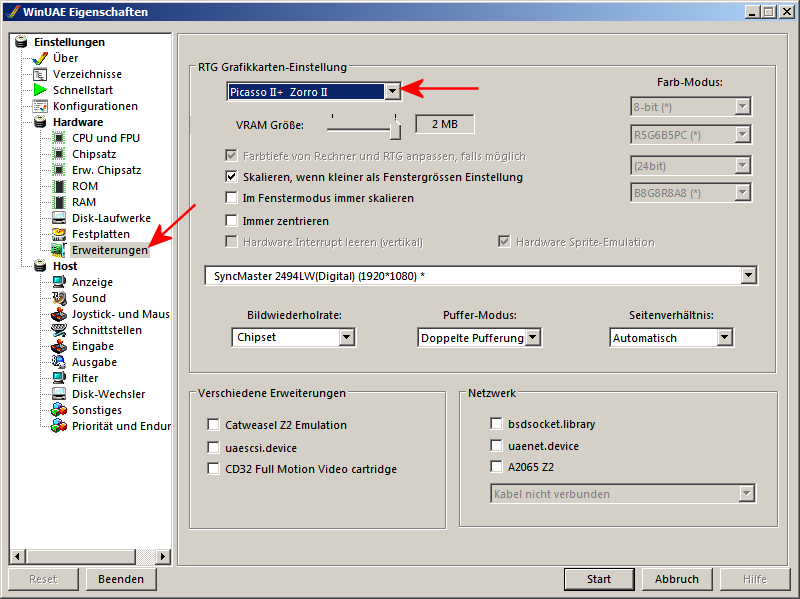Select Verzeichnisse in the settings tree

[x=87, y=74]
